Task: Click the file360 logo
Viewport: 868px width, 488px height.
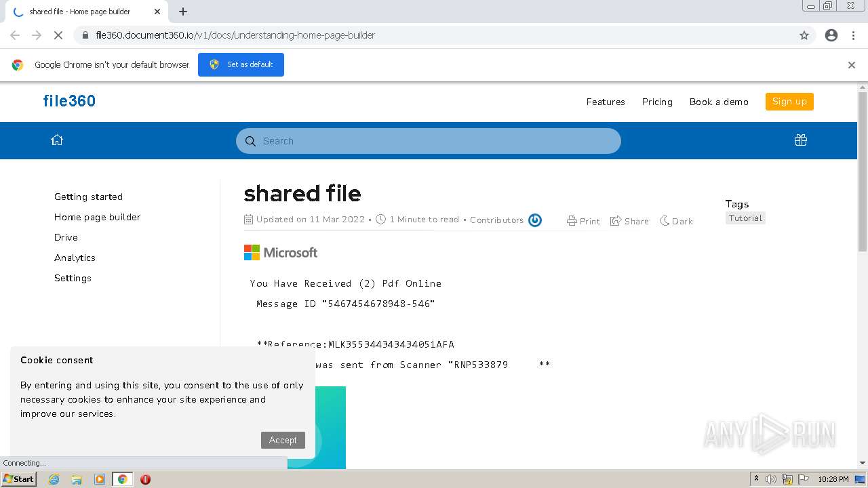Action: click(x=69, y=101)
